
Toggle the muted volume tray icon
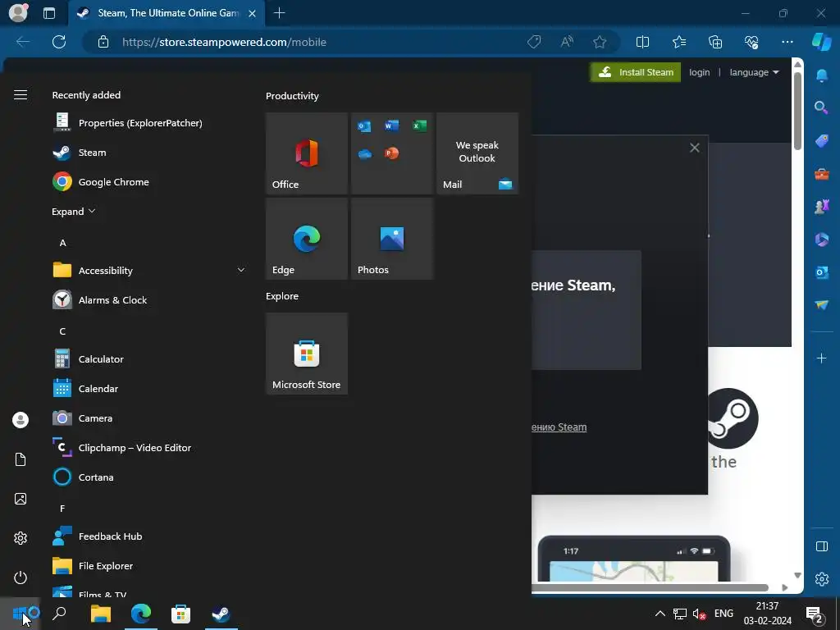tap(699, 614)
